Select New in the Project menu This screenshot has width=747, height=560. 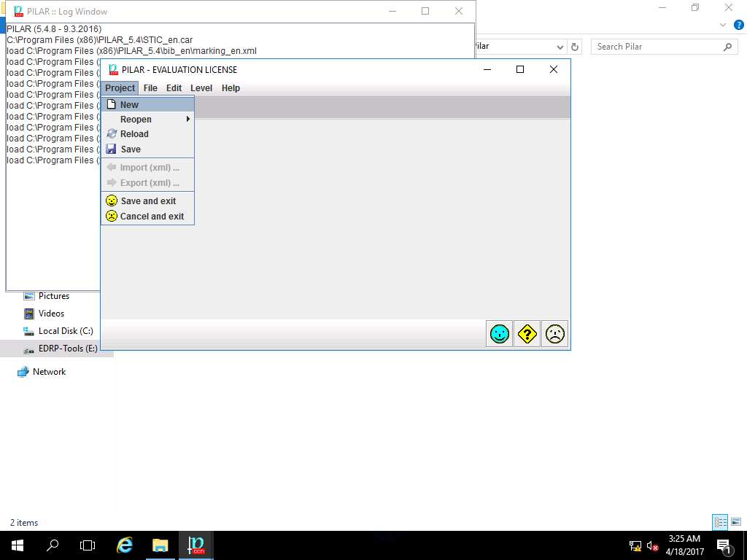tap(147, 104)
